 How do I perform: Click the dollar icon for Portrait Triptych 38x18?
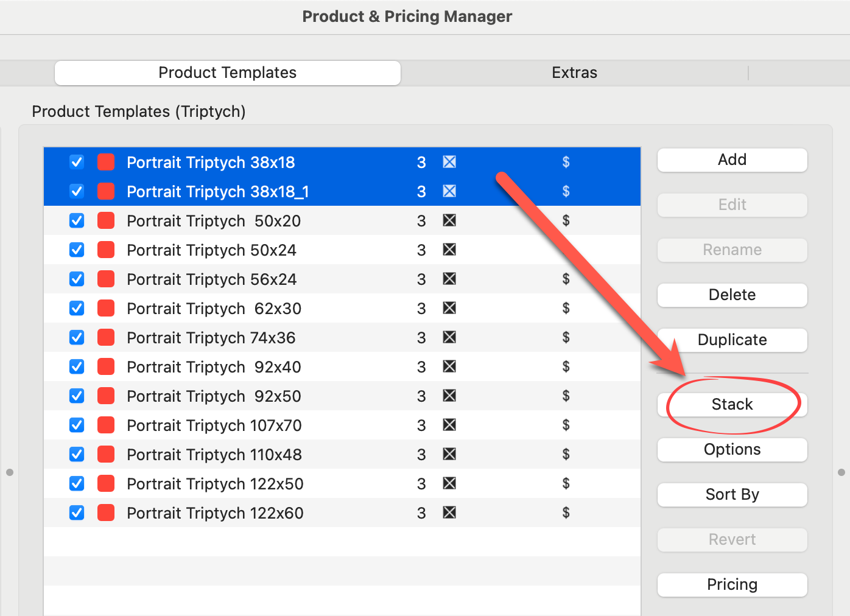pyautogui.click(x=566, y=162)
